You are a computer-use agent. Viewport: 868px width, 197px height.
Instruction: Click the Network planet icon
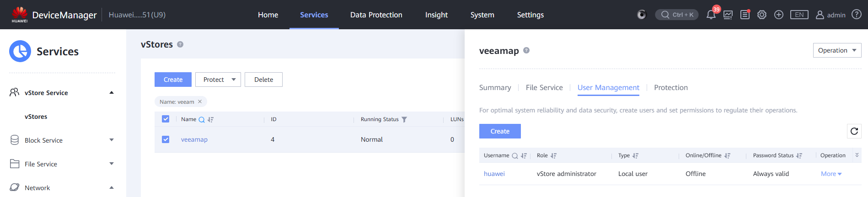click(15, 187)
